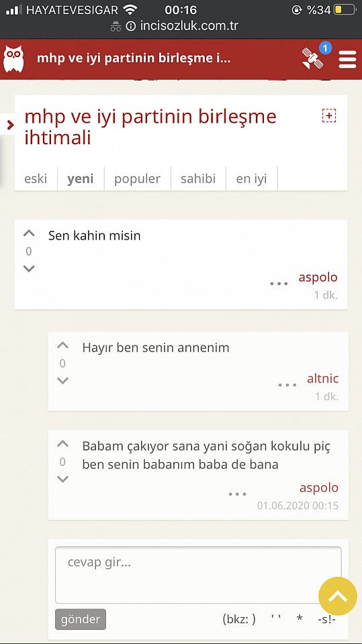Open options dots on aspolo's dated reply
This screenshot has height=644, width=362.
237,494
